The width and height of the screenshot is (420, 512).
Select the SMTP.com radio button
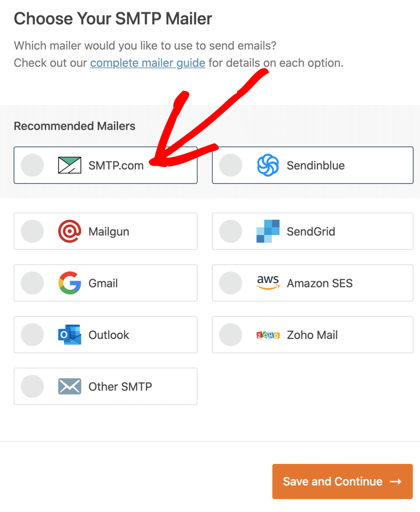32,165
